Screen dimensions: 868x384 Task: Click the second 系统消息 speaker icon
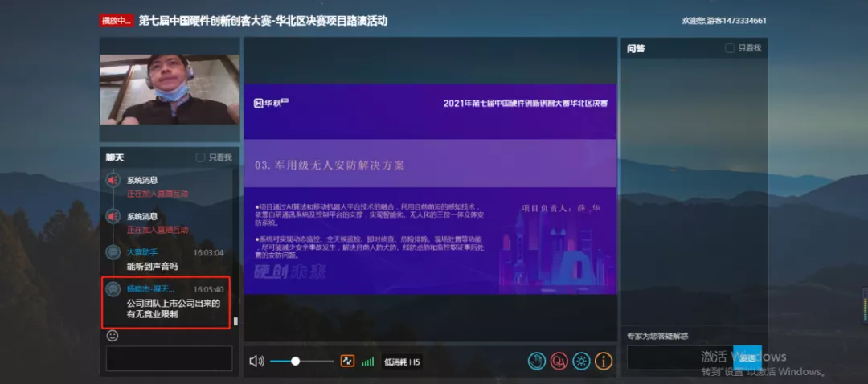[x=113, y=216]
